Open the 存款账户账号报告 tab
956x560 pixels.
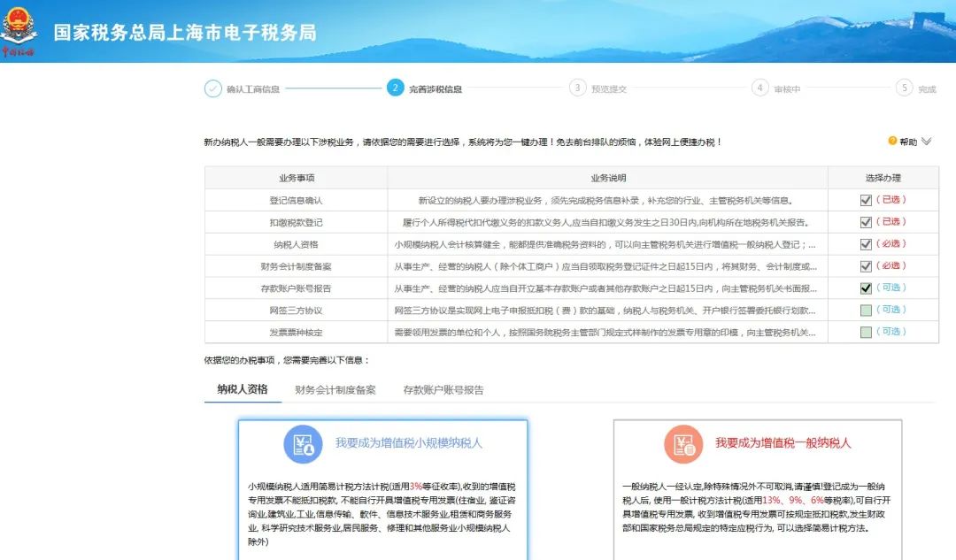(443, 389)
